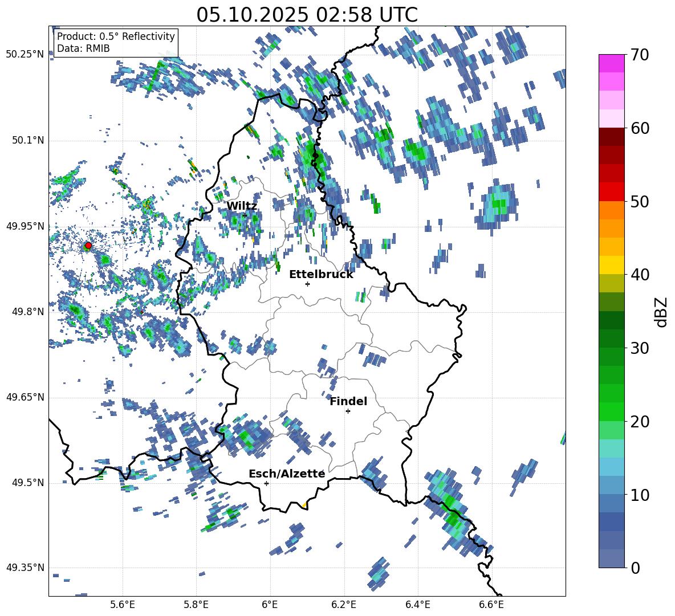Click the 30 tick on colorbar
This screenshot has width=675, height=616.
coord(640,348)
